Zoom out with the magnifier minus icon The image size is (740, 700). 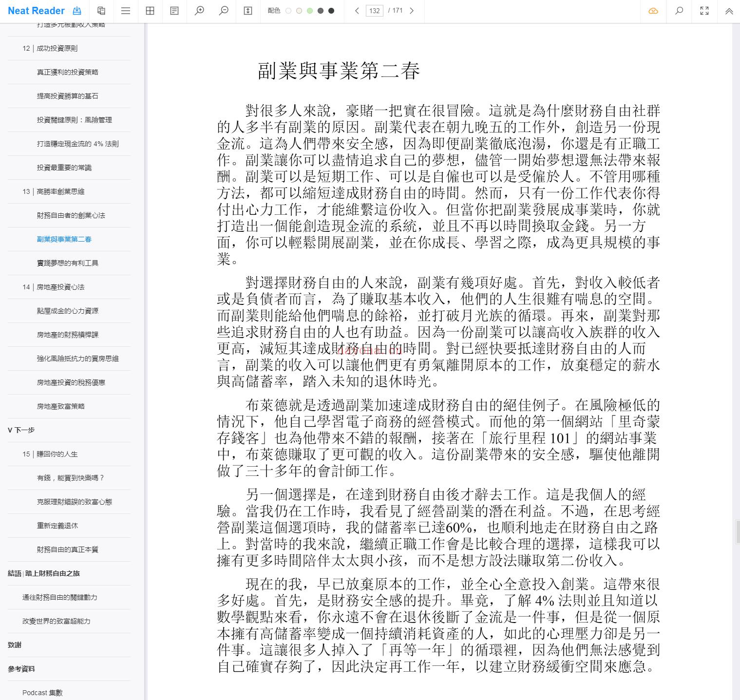[x=224, y=11]
